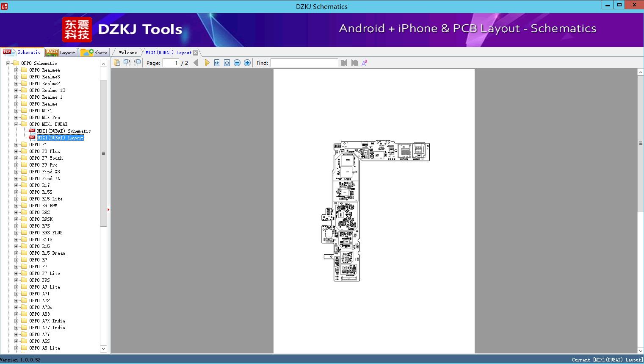Toggle match case search option
This screenshot has width=644, height=364.
click(x=364, y=63)
